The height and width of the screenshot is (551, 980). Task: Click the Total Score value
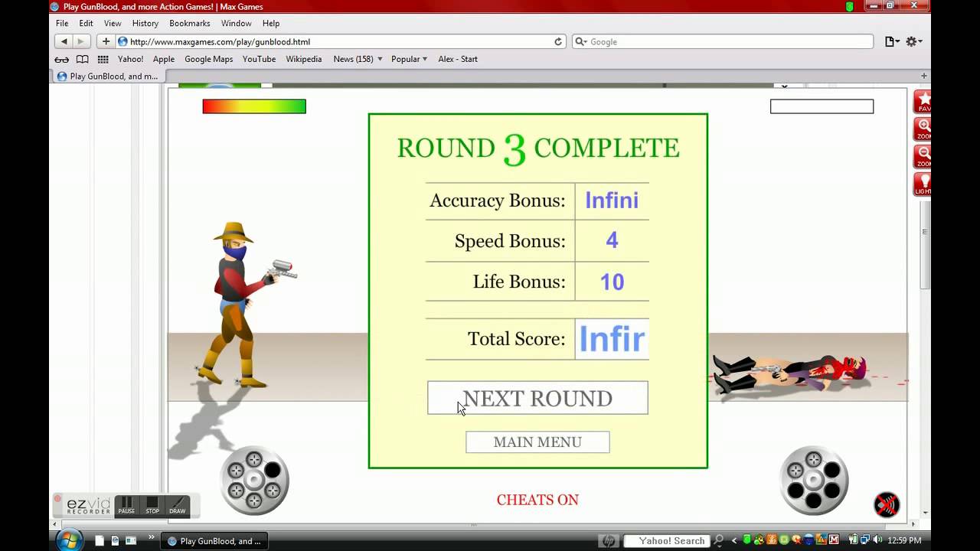612,339
